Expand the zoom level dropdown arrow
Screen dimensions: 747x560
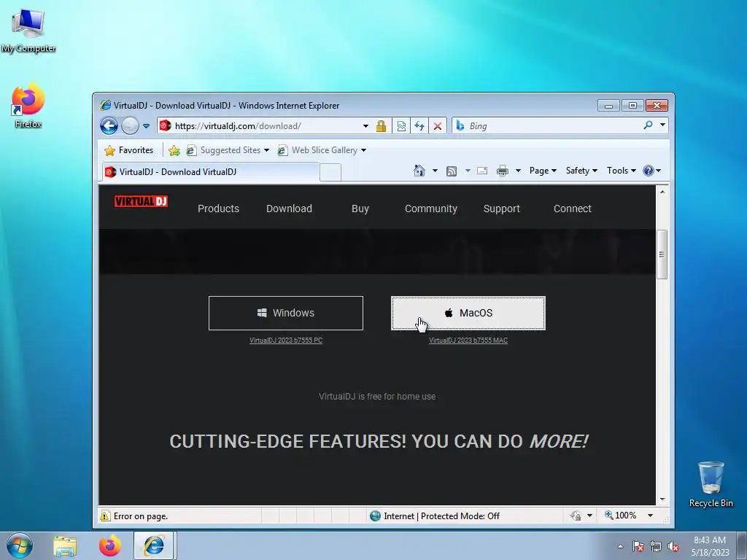pyautogui.click(x=650, y=516)
